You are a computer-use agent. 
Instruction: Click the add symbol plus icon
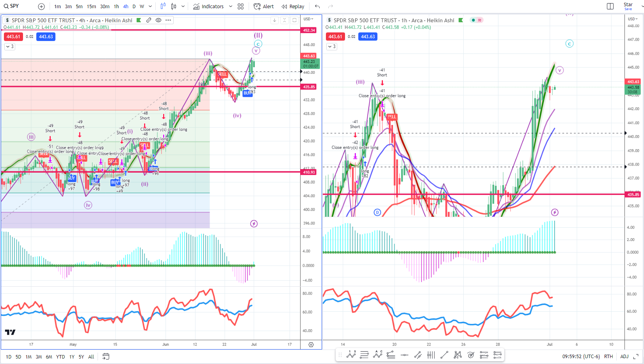[x=41, y=6]
